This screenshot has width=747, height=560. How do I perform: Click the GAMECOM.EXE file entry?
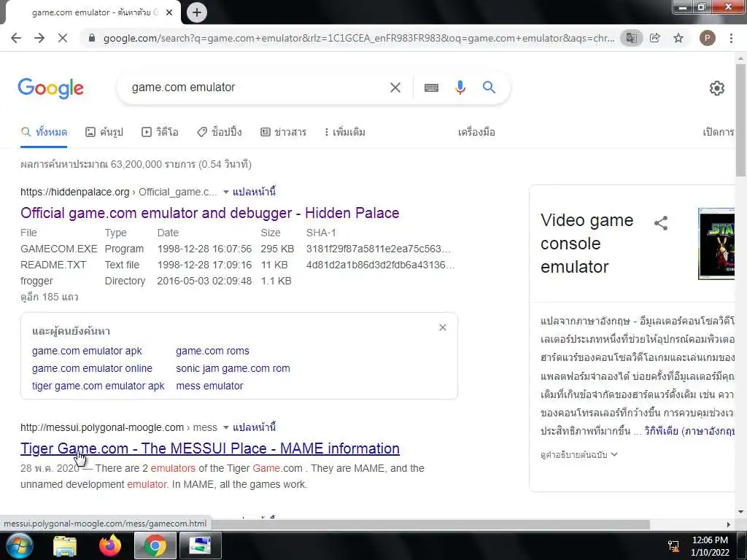pos(58,249)
